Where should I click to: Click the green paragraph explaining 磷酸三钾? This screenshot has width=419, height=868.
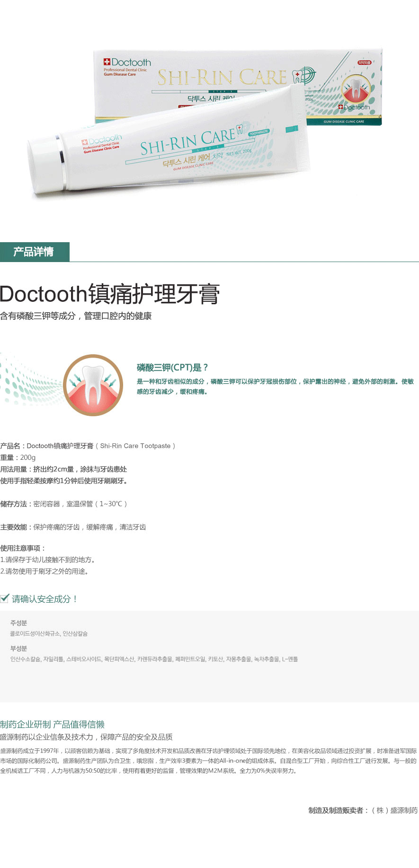tap(275, 386)
